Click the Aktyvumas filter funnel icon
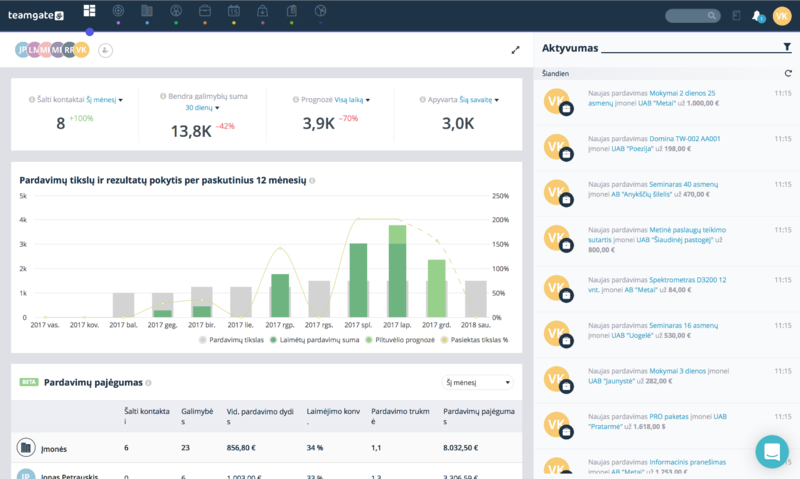Image resolution: width=800 pixels, height=479 pixels. click(x=787, y=47)
